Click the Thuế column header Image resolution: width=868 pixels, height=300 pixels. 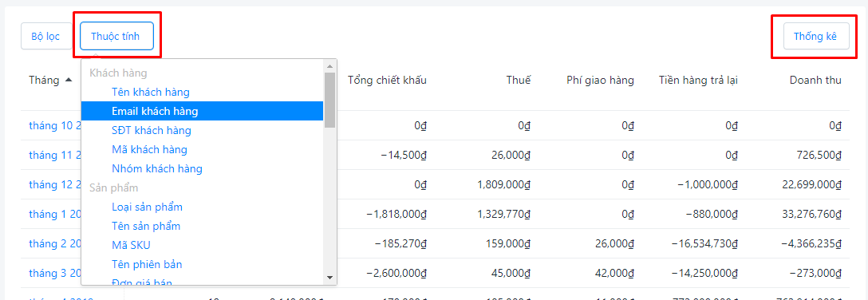(x=518, y=81)
